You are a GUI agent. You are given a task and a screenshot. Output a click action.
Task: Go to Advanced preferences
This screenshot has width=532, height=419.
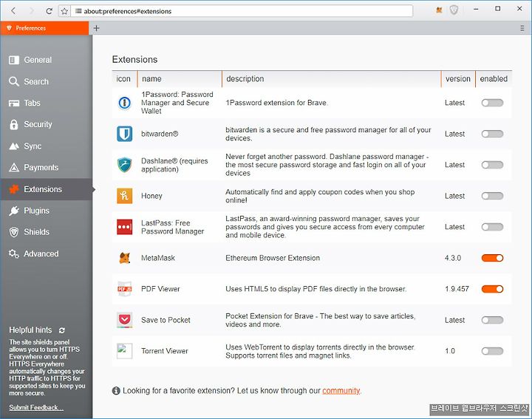pos(46,253)
